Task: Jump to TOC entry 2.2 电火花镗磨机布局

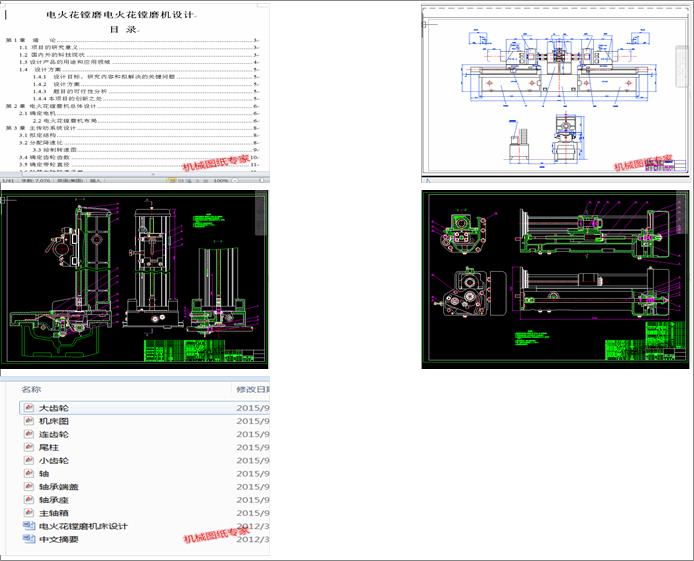Action: pos(146,120)
